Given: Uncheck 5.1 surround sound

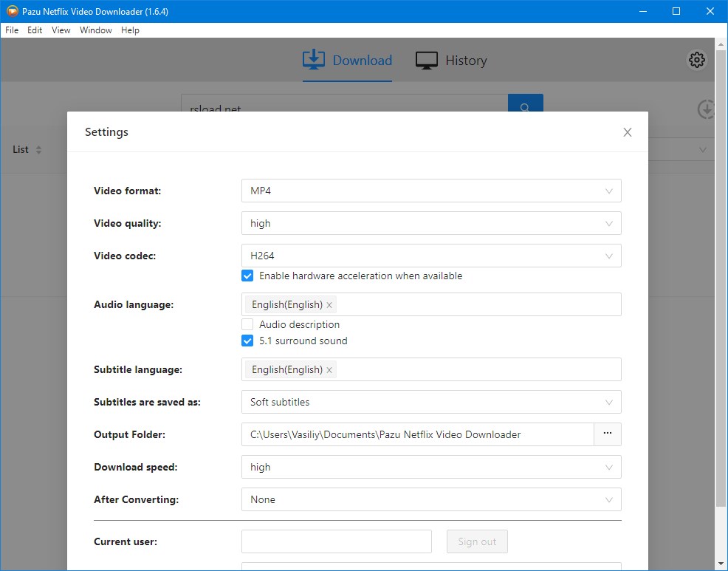Looking at the screenshot, I should point(247,341).
